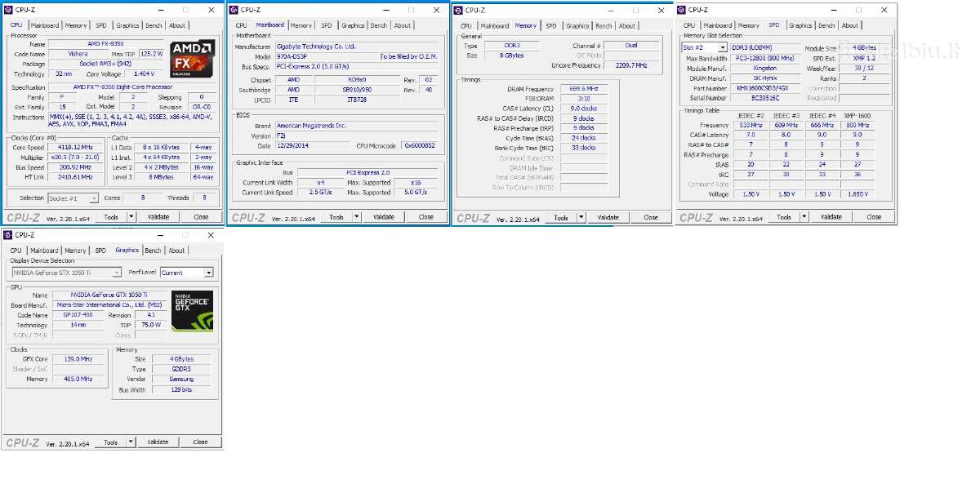Select the CPU tab in the Memory window

466,25
